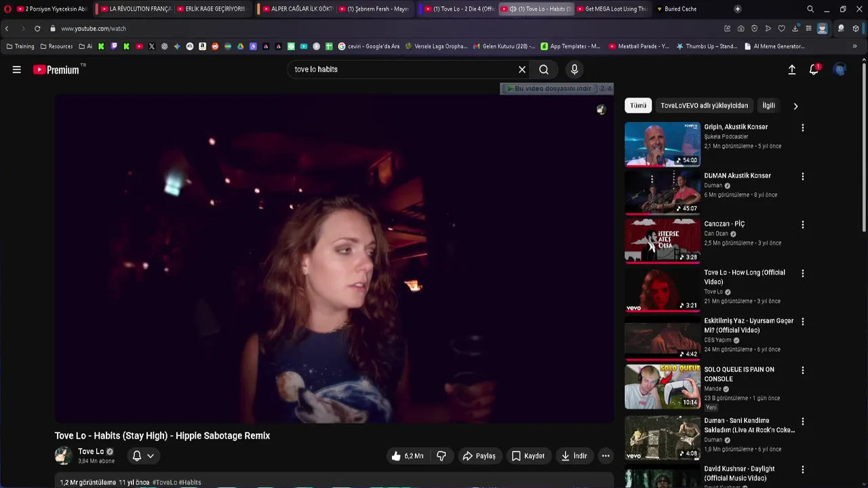This screenshot has height=488, width=868.
Task: Open the YouTube account avatar menu
Action: tap(840, 69)
